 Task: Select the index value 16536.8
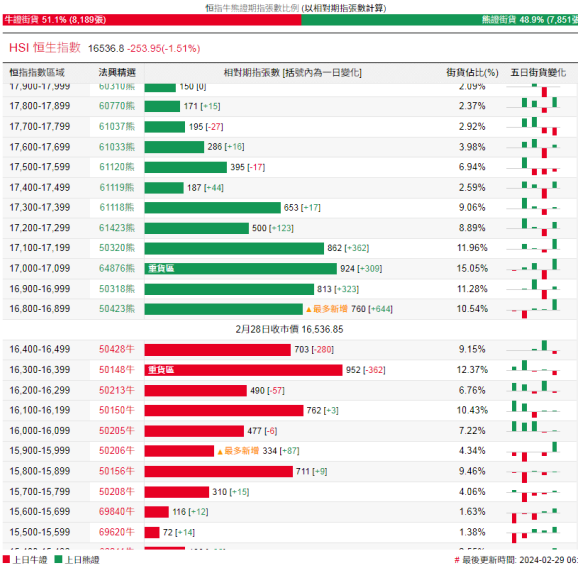(x=106, y=48)
